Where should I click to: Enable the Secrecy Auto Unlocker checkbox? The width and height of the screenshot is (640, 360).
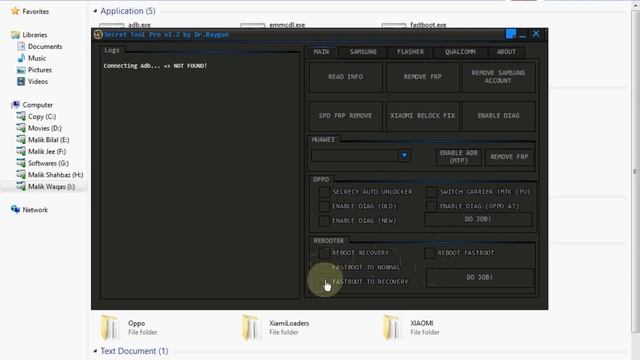pyautogui.click(x=324, y=192)
